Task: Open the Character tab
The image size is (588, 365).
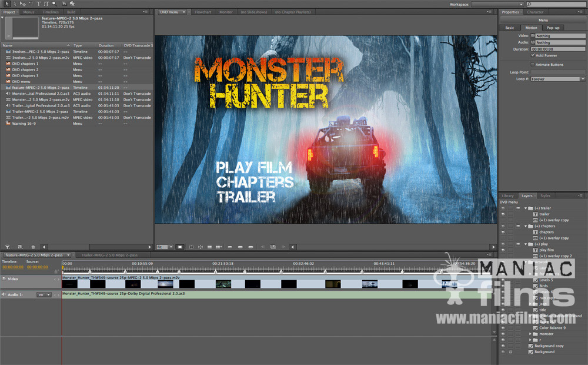Action: [535, 12]
